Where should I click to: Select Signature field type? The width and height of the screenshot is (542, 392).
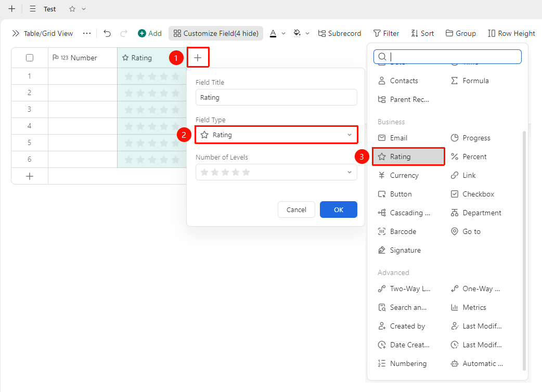pyautogui.click(x=399, y=251)
